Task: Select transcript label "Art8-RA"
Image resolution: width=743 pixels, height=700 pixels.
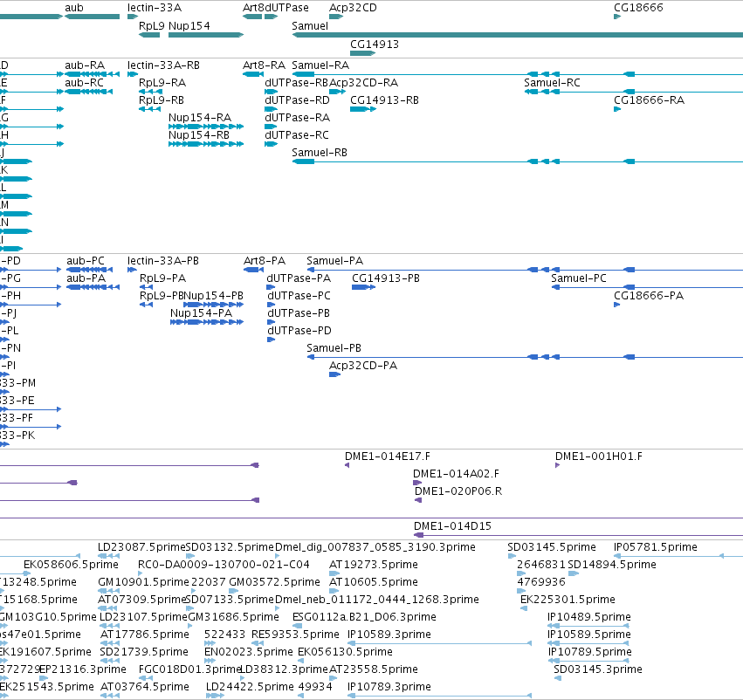Action: click(264, 65)
